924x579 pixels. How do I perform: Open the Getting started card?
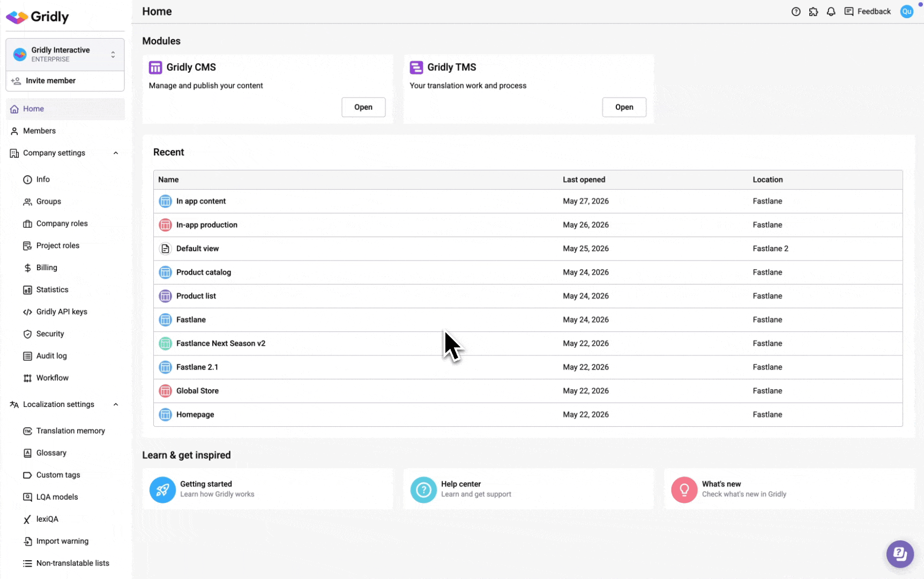click(x=267, y=489)
